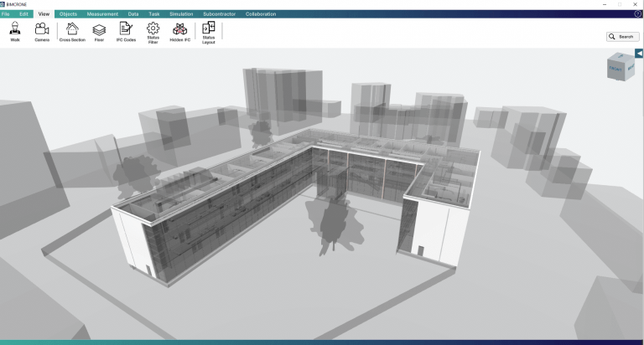Switch to the Objects tab
644x345 pixels.
[x=68, y=14]
